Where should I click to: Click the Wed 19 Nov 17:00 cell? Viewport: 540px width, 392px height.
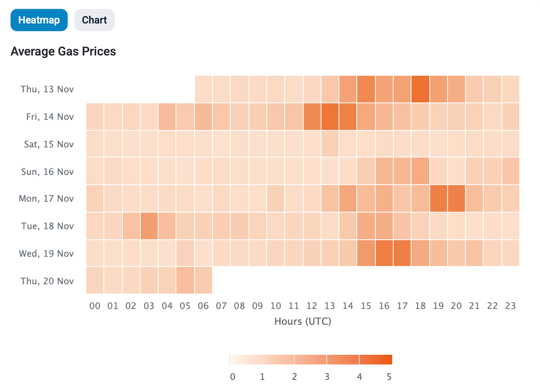[x=402, y=254]
